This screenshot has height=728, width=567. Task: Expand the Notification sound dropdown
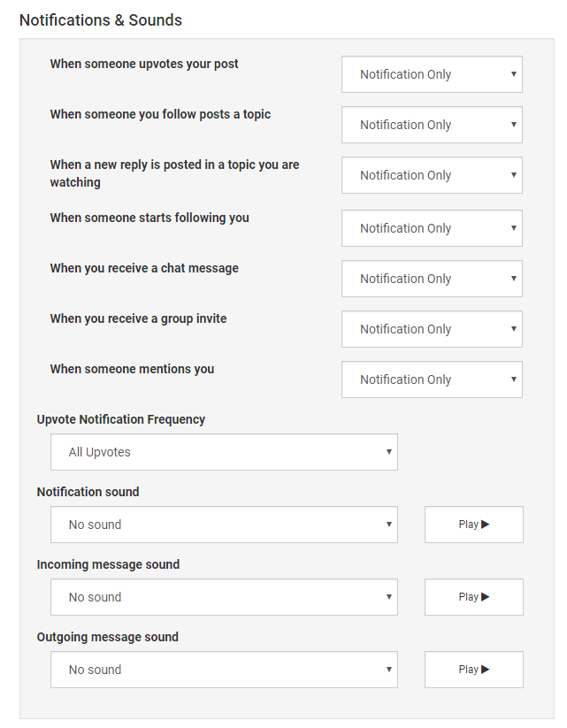224,525
